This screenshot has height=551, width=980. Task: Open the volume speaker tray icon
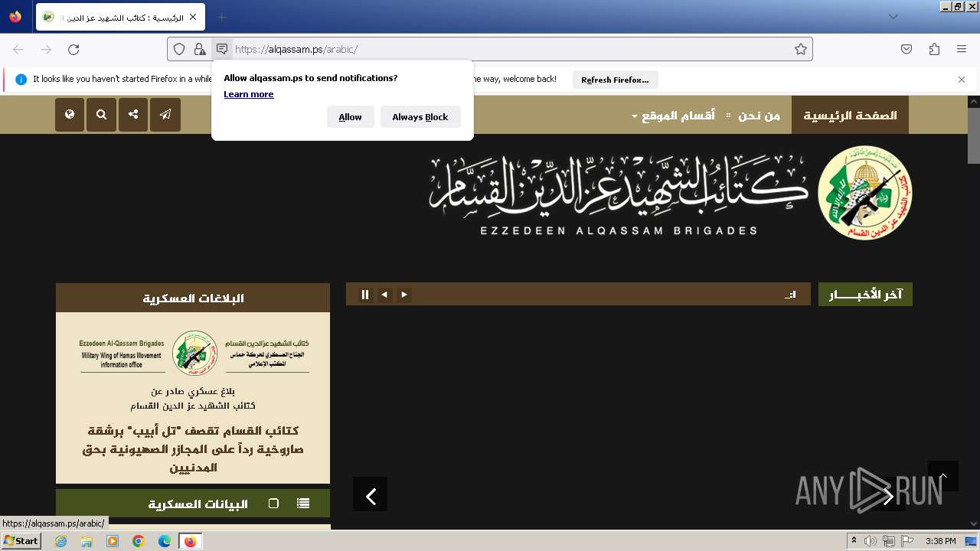871,541
